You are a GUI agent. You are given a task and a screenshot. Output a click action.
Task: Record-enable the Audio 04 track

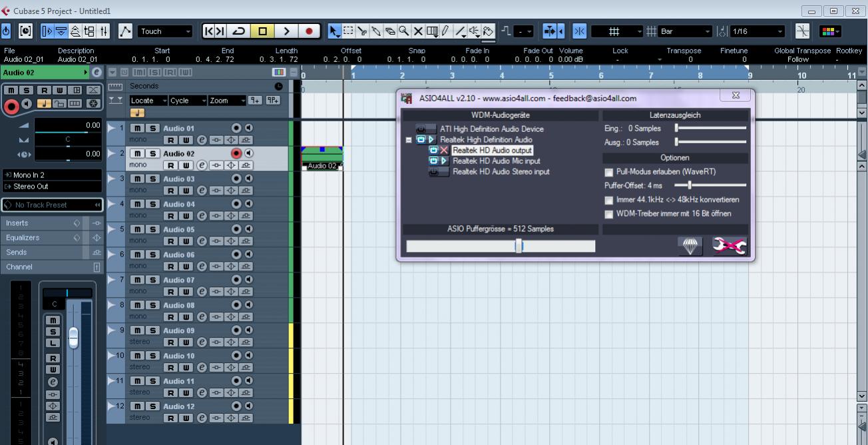click(236, 204)
